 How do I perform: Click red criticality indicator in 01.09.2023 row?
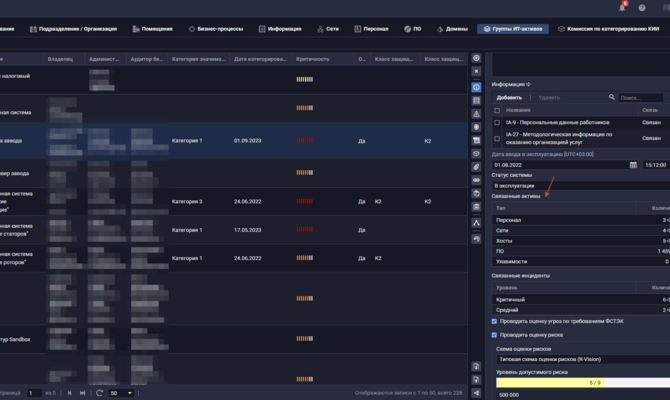tap(305, 141)
